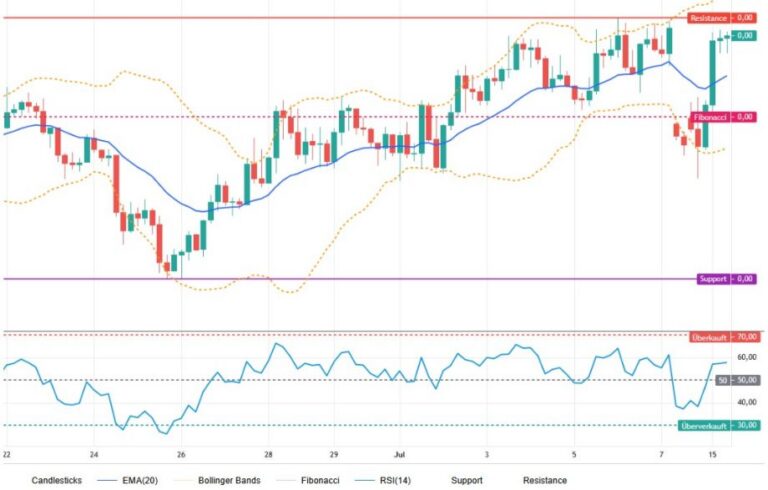Select the Überverkauft 30,00 label
Image resolution: width=768 pixels, height=490 pixels.
(x=718, y=425)
